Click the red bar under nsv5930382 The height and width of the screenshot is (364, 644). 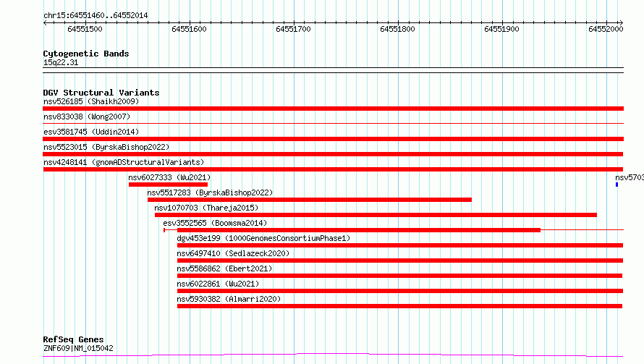(x=399, y=306)
